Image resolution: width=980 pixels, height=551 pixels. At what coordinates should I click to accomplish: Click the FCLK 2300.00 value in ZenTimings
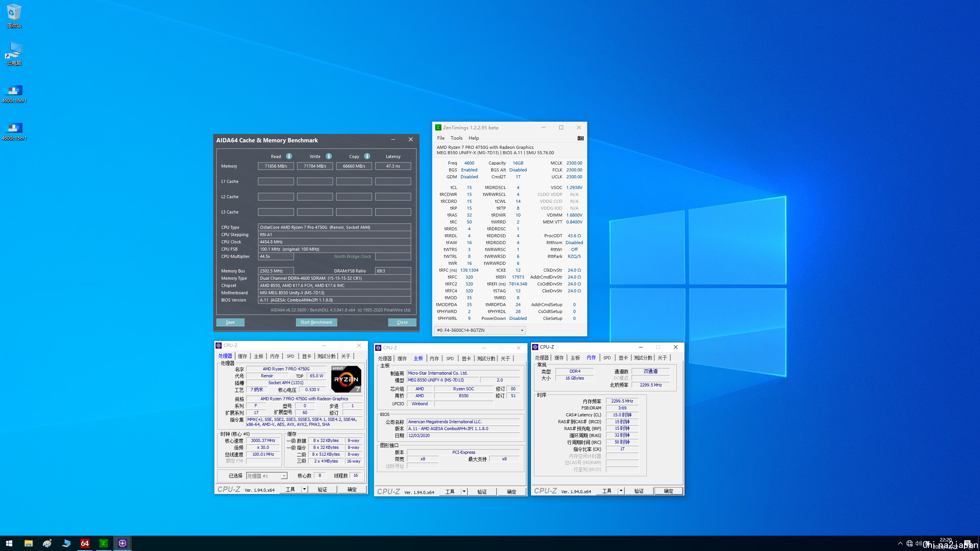click(574, 170)
